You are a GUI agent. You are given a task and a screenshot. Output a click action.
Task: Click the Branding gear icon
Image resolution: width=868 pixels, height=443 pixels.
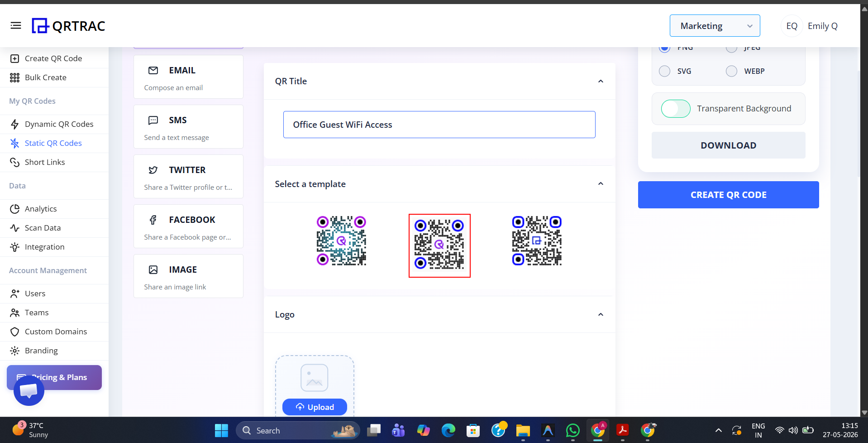[x=14, y=351]
